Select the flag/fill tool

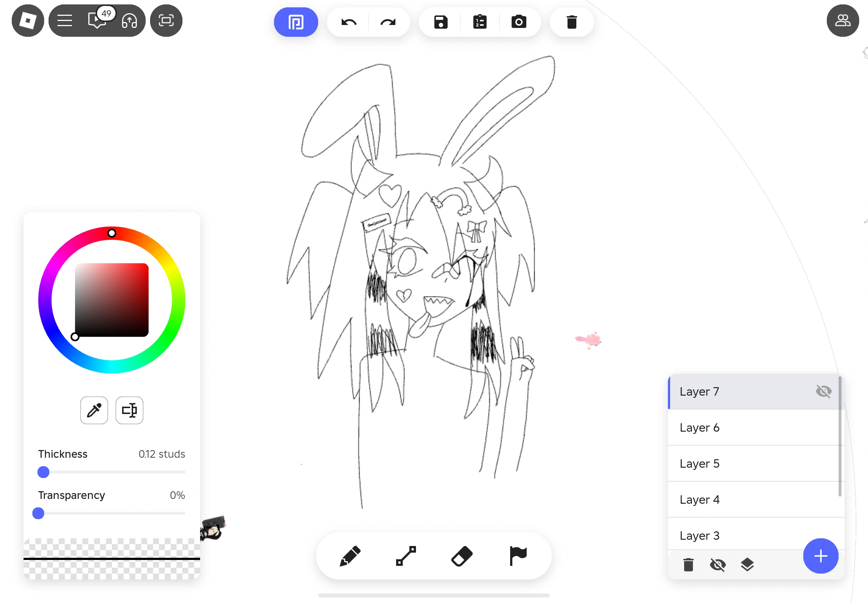518,556
